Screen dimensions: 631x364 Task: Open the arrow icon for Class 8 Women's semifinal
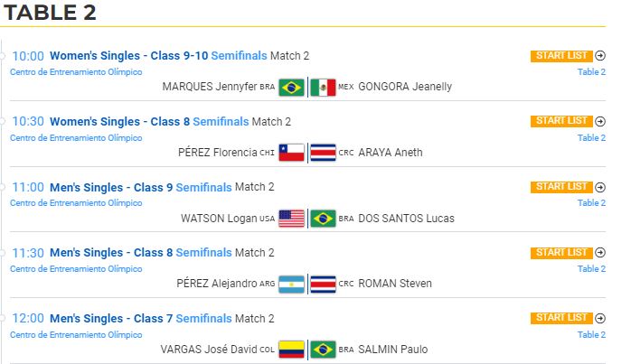600,121
